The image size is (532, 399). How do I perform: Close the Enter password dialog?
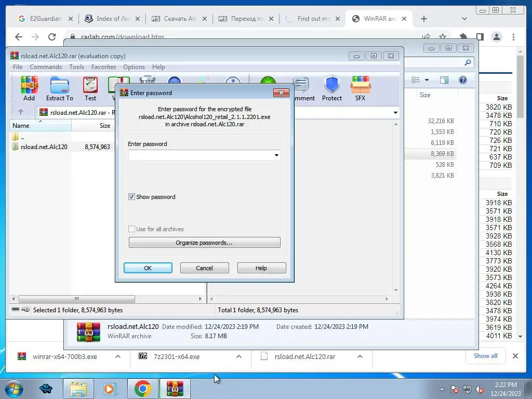pyautogui.click(x=281, y=92)
